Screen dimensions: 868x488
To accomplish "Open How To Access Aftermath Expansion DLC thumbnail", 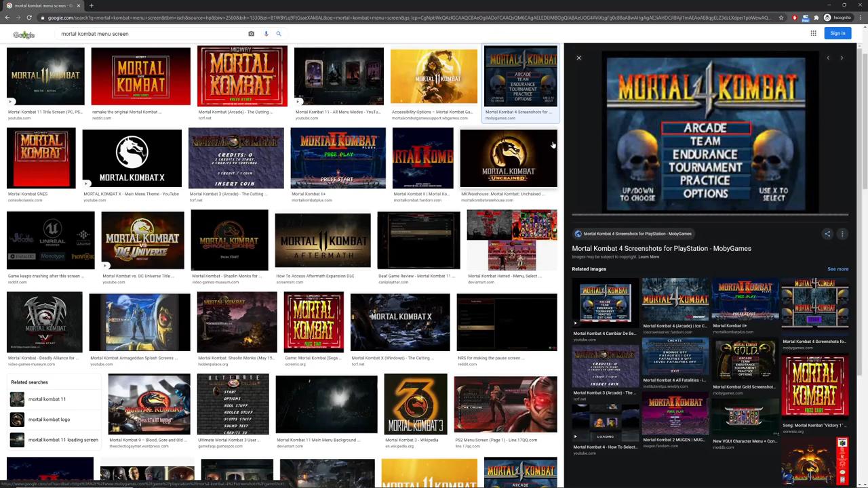I will point(323,240).
